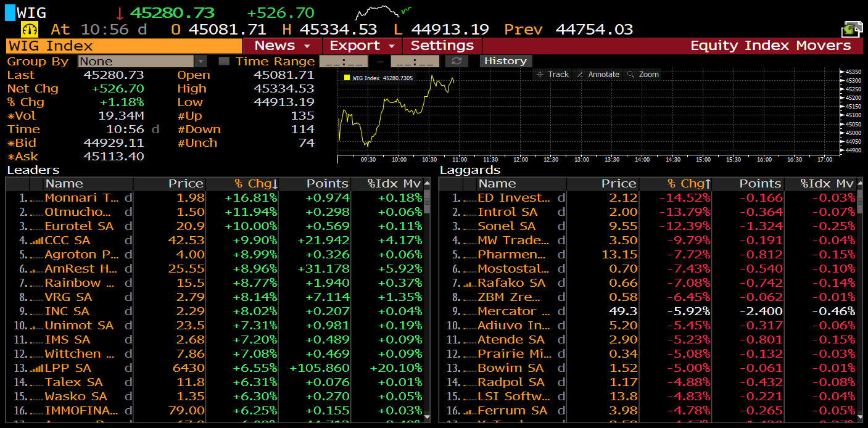The image size is (868, 428).
Task: Open the Settings tab
Action: [442, 46]
